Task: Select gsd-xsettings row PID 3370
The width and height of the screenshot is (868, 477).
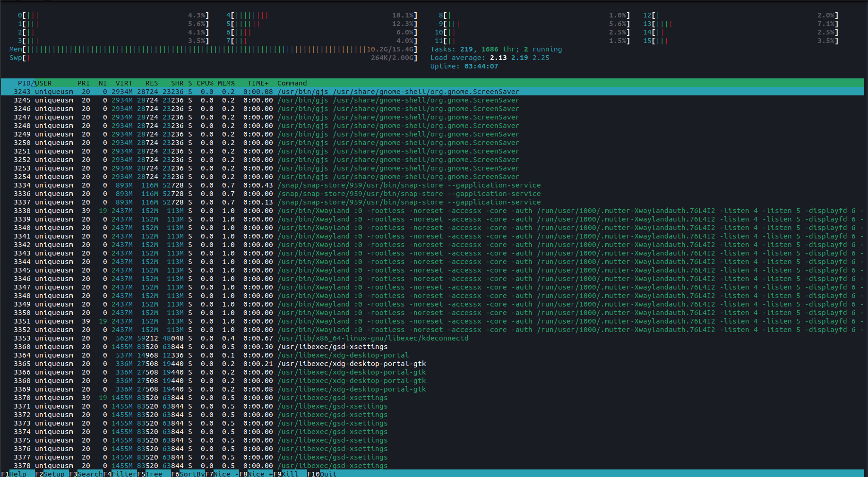Action: coord(432,398)
